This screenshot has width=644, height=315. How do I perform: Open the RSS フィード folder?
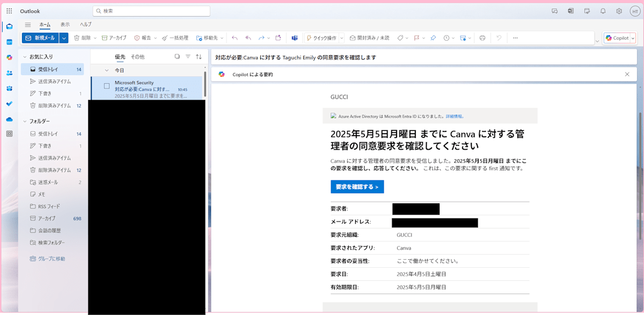click(x=52, y=206)
